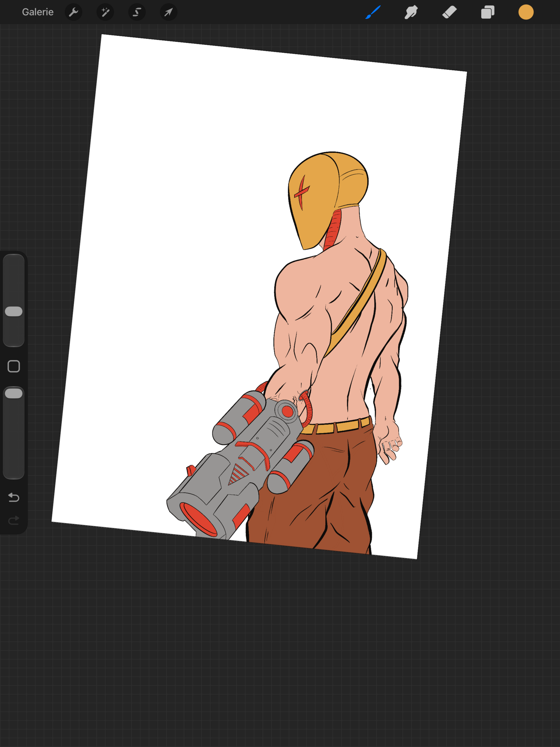This screenshot has width=560, height=747.
Task: Select the Smudge tool
Action: (411, 12)
